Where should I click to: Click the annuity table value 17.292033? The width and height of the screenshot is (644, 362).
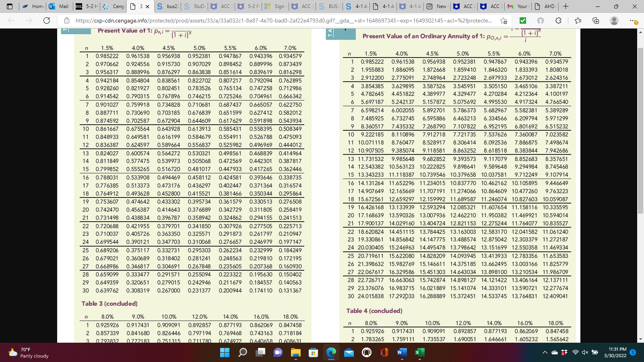coord(401,296)
